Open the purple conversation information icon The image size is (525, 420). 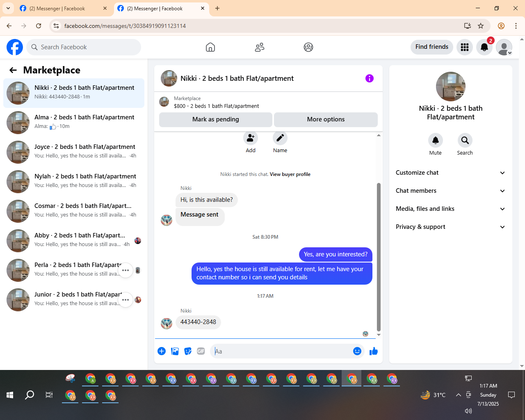[370, 78]
